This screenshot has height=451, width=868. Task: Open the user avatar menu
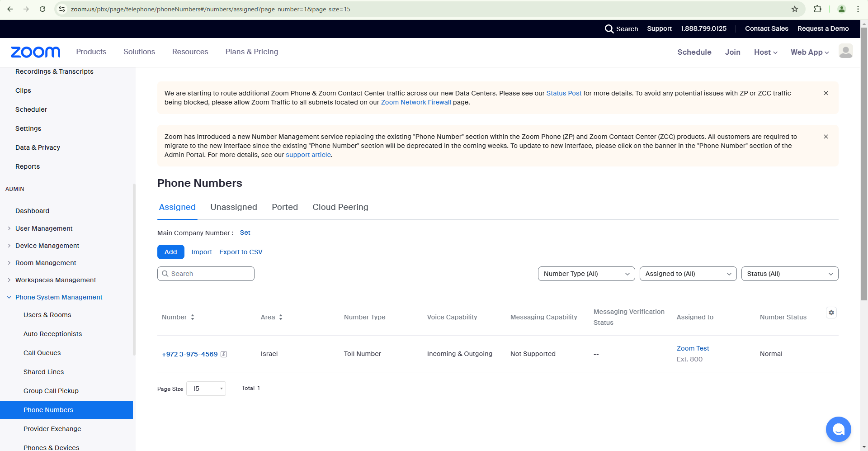[x=845, y=51]
